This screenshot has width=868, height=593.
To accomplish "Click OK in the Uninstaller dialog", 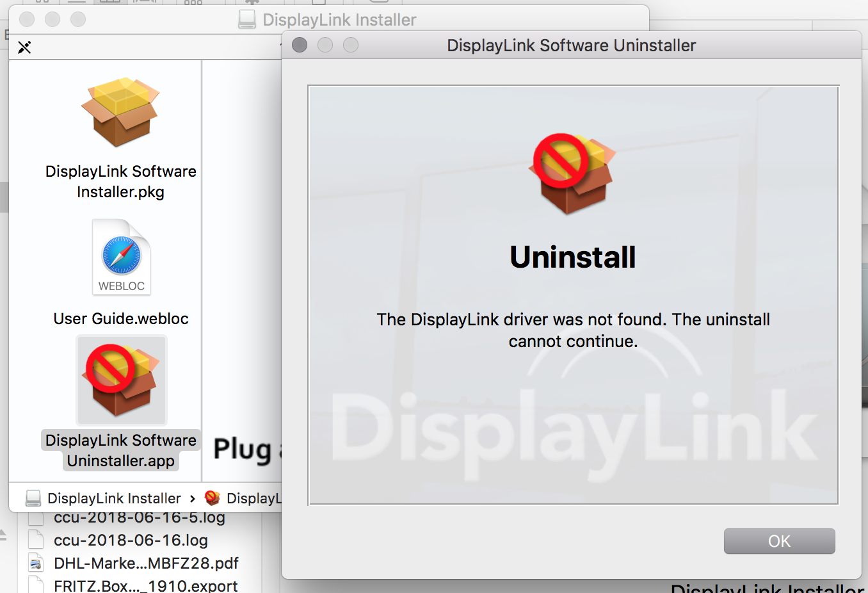I will pyautogui.click(x=779, y=541).
